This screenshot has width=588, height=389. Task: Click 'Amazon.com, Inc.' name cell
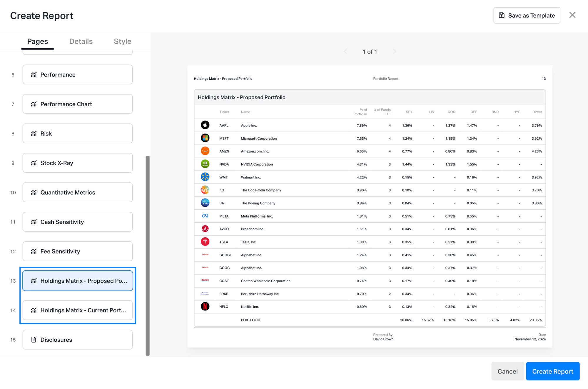click(x=255, y=151)
